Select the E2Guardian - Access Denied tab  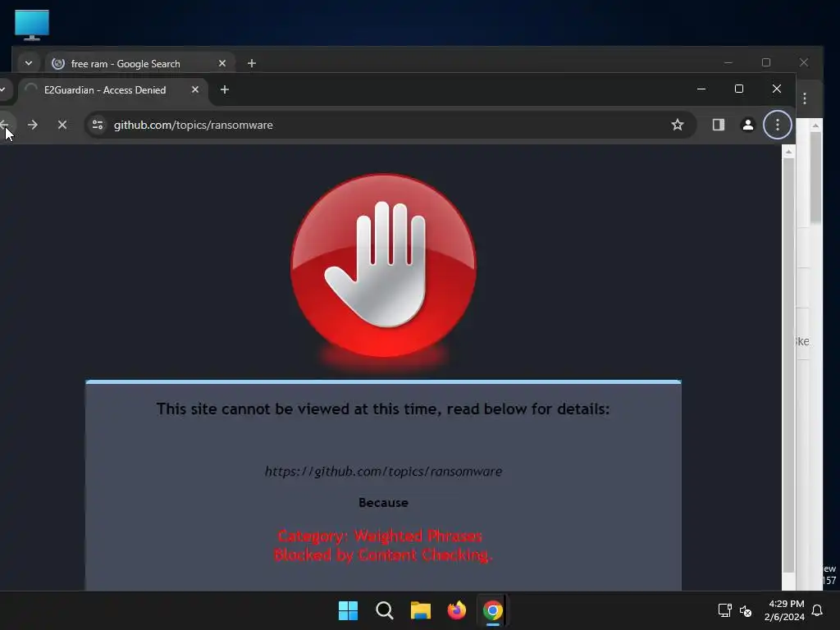[113, 90]
